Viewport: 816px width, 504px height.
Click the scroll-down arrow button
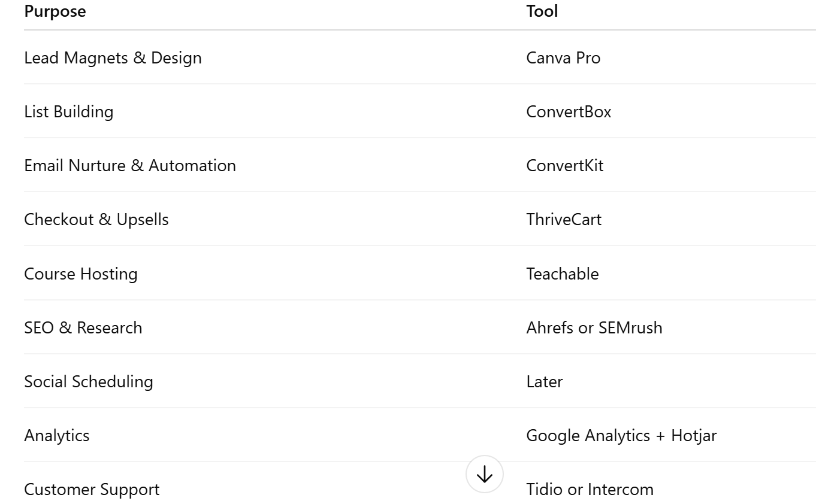(484, 475)
